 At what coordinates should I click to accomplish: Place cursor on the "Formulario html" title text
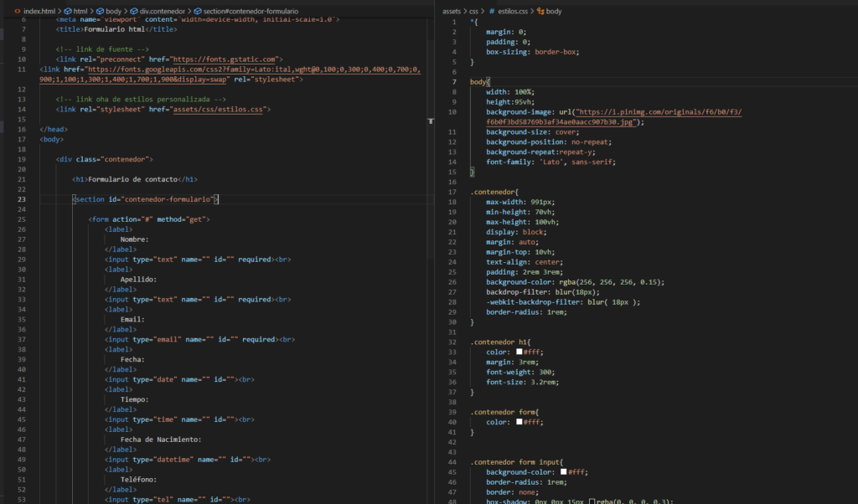114,29
